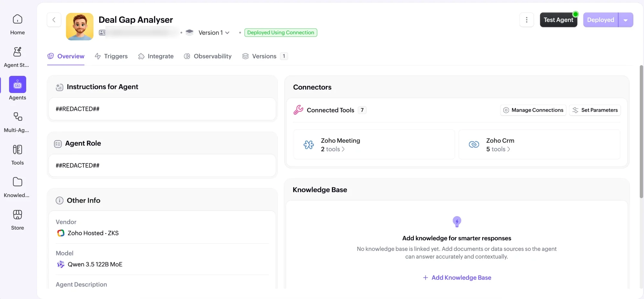The width and height of the screenshot is (644, 299).
Task: Click the Instructions for Agent icon
Action: (59, 87)
